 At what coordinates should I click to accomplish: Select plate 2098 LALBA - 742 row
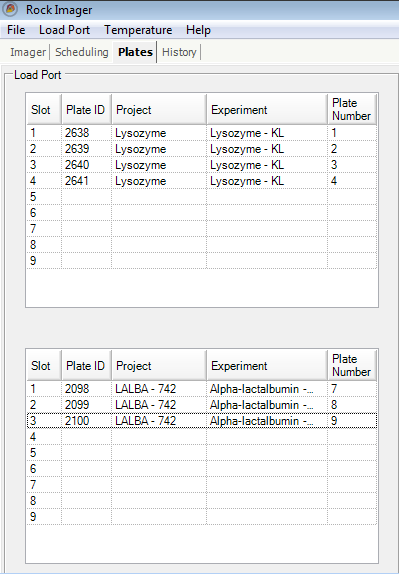(x=202, y=389)
